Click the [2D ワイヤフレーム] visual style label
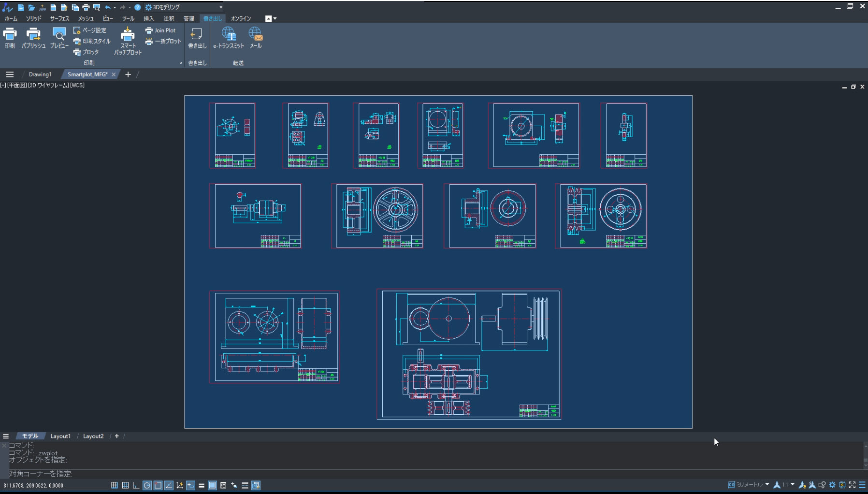The image size is (868, 494). pos(48,85)
